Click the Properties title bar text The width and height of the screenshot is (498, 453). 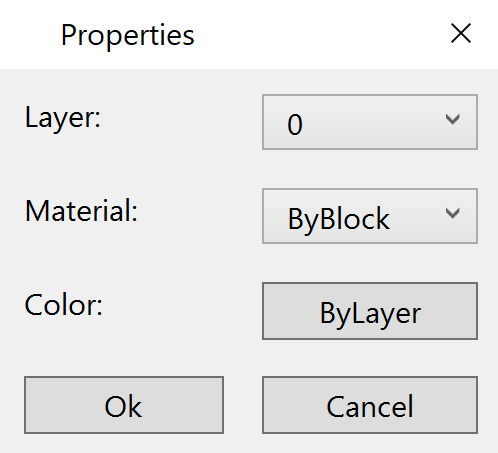(127, 36)
